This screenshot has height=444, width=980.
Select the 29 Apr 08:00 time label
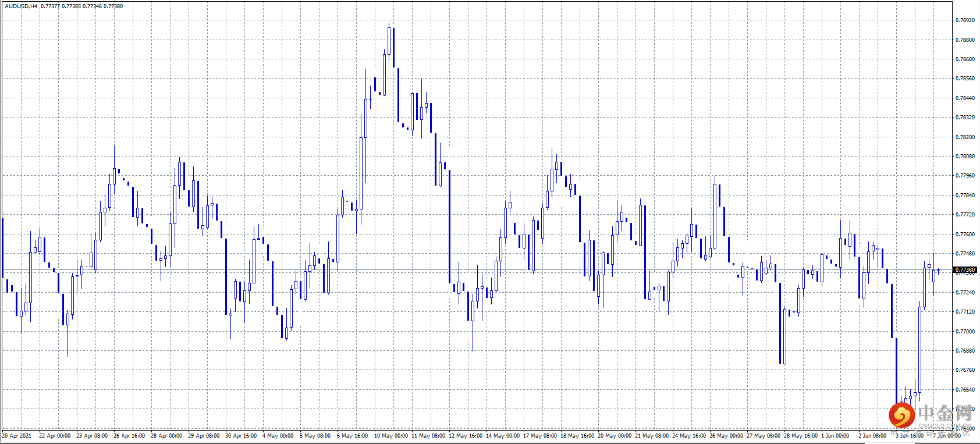pyautogui.click(x=204, y=436)
